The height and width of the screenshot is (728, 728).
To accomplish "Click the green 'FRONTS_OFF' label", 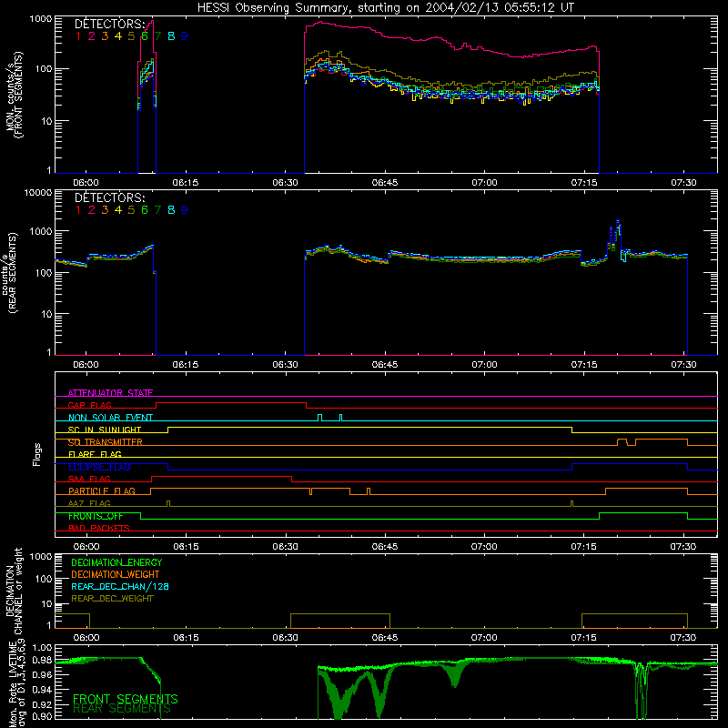I will (96, 516).
